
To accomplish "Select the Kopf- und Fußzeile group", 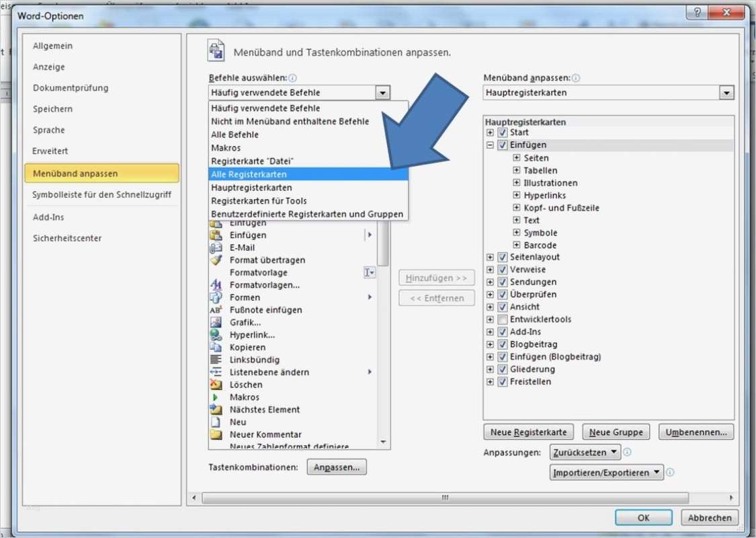I will tap(561, 208).
